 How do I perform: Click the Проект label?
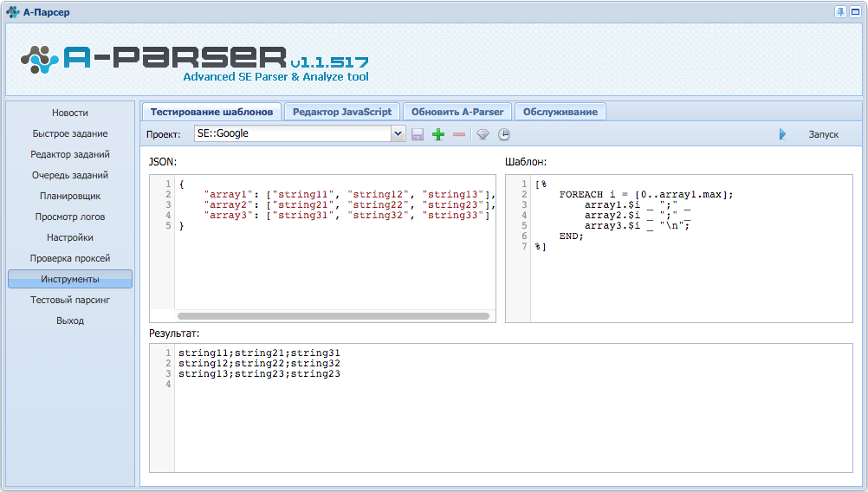point(164,134)
